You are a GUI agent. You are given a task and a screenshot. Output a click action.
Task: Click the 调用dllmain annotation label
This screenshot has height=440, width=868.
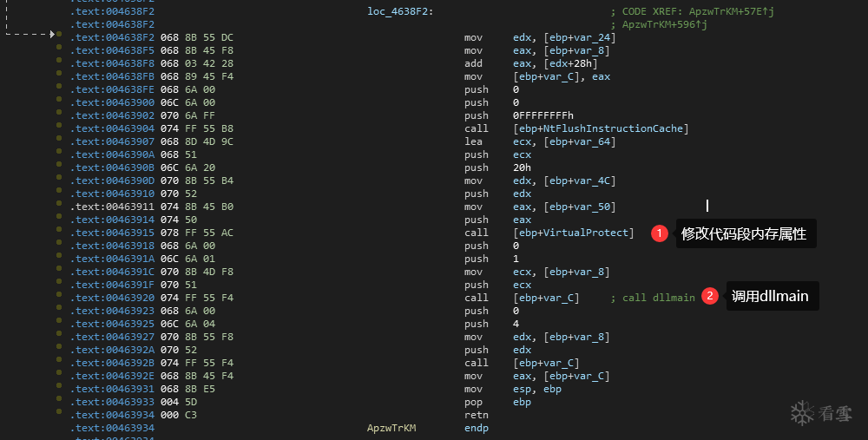[x=770, y=297]
